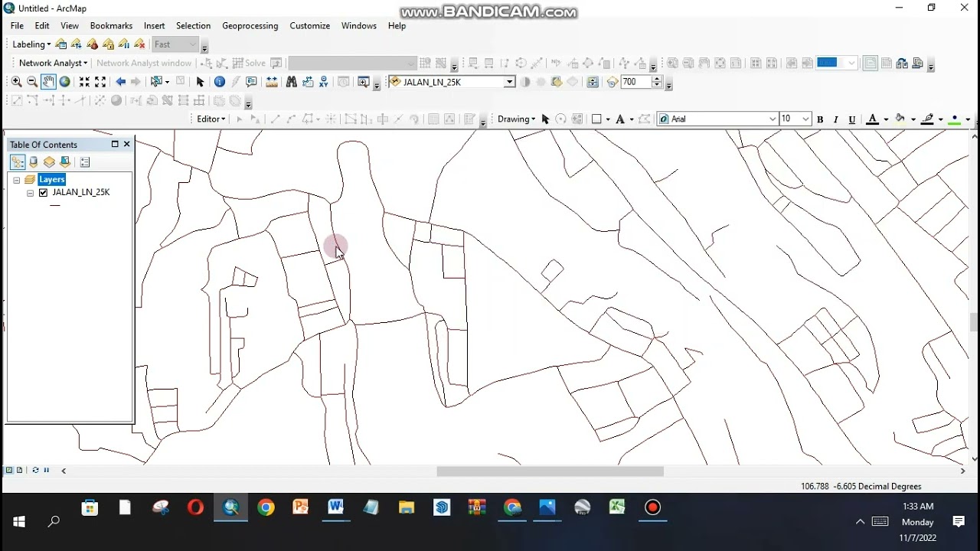This screenshot has width=980, height=551.
Task: Open the line color pen dropdown arrow
Action: coord(941,119)
